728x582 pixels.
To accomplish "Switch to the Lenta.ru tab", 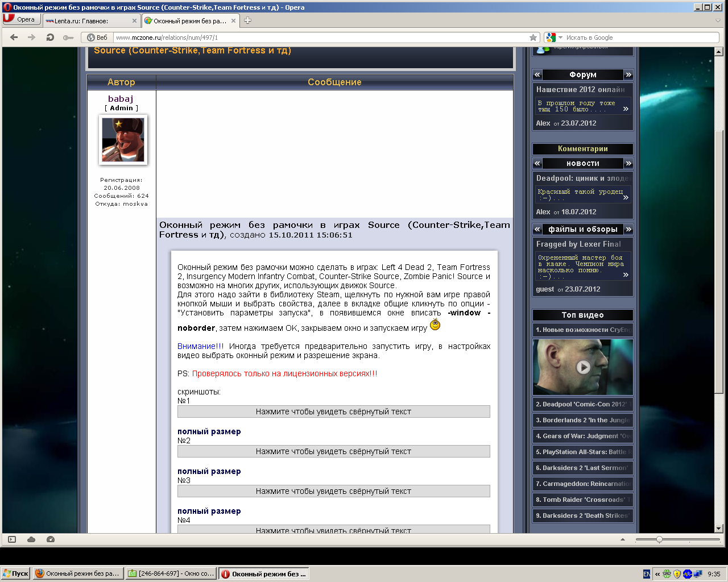I will tap(91, 20).
